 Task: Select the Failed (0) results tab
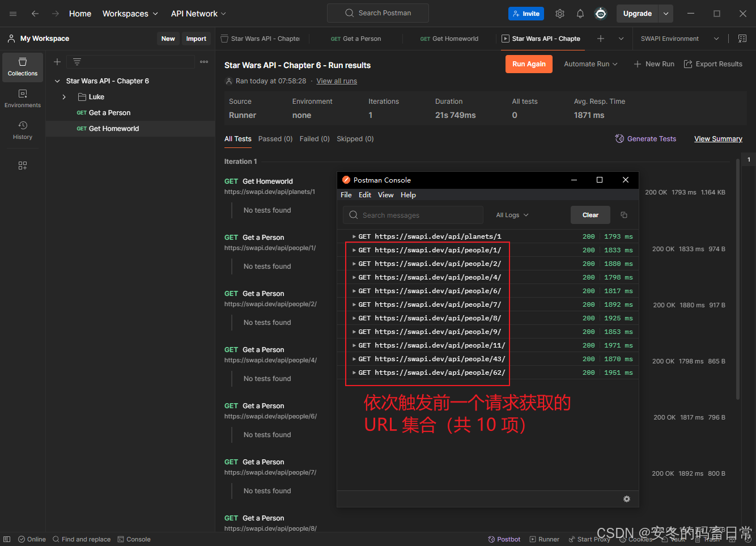[x=315, y=139]
